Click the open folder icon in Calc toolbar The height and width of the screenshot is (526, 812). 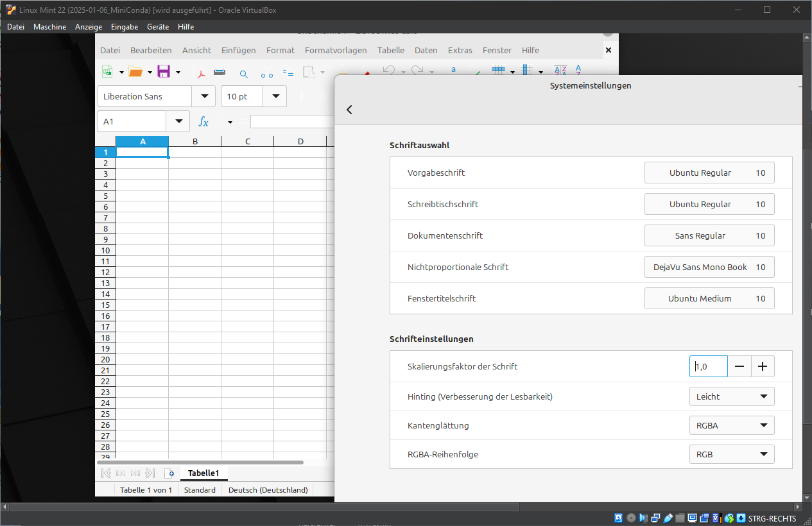[x=135, y=72]
